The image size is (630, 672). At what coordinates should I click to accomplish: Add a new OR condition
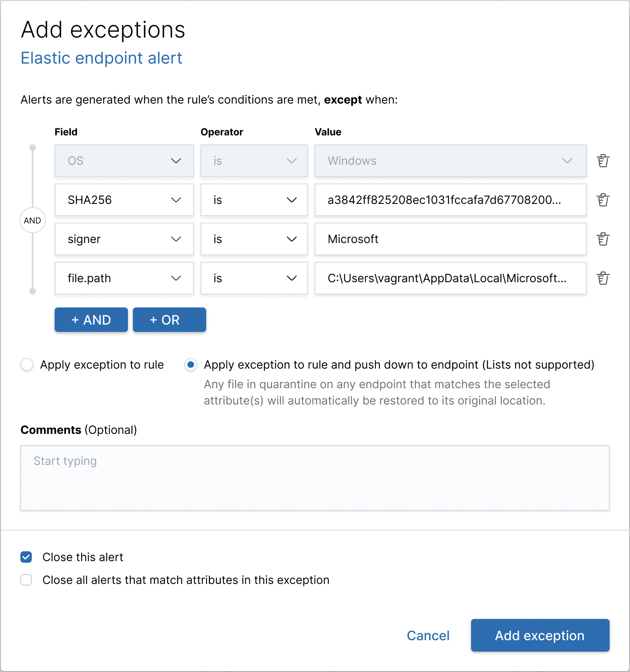pyautogui.click(x=169, y=320)
